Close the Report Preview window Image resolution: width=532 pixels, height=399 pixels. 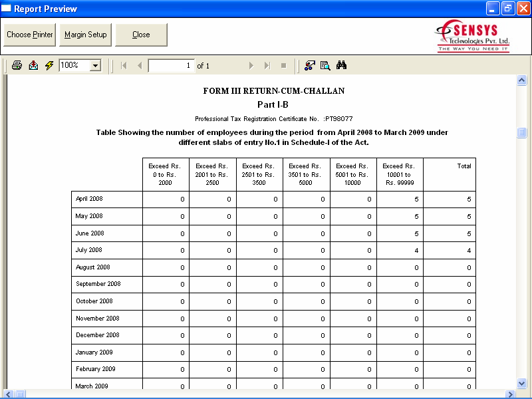523,8
